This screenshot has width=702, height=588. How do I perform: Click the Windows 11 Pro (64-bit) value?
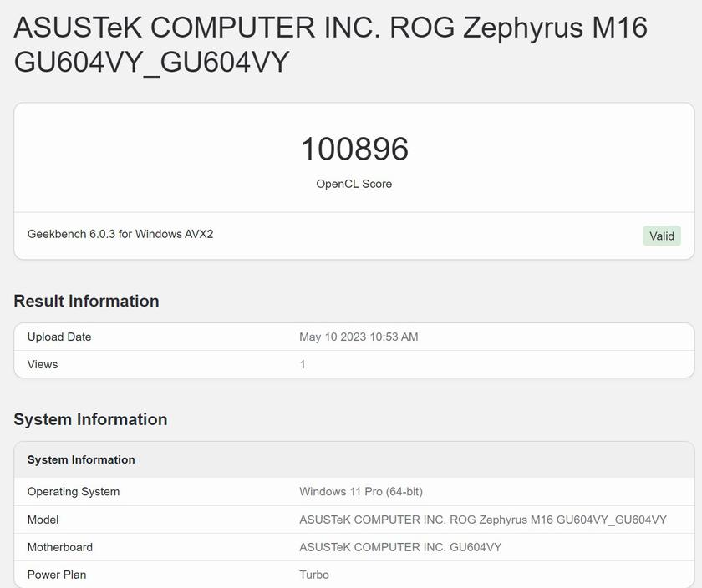pos(361,491)
